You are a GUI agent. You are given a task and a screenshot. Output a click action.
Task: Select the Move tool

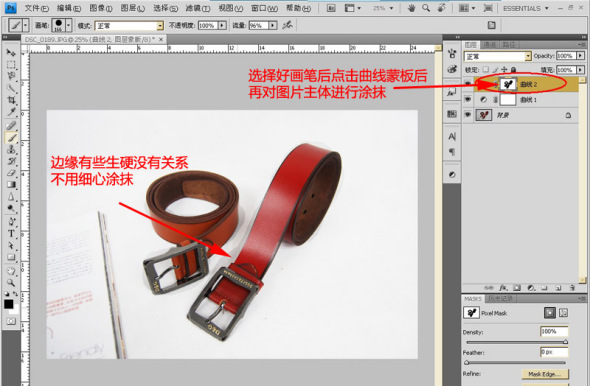tap(11, 52)
